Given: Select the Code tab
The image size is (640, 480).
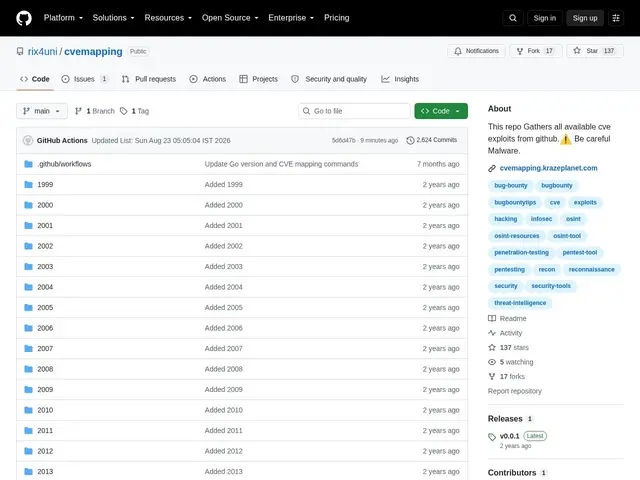Looking at the screenshot, I should click(35, 79).
